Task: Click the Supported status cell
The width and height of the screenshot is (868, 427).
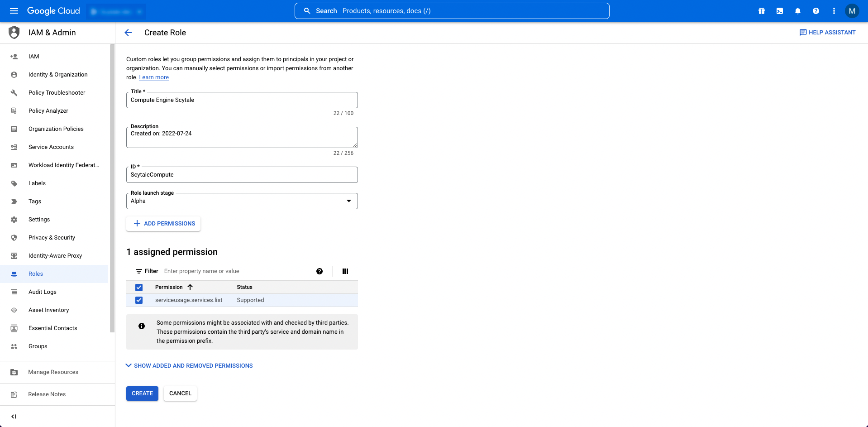Action: [250, 300]
